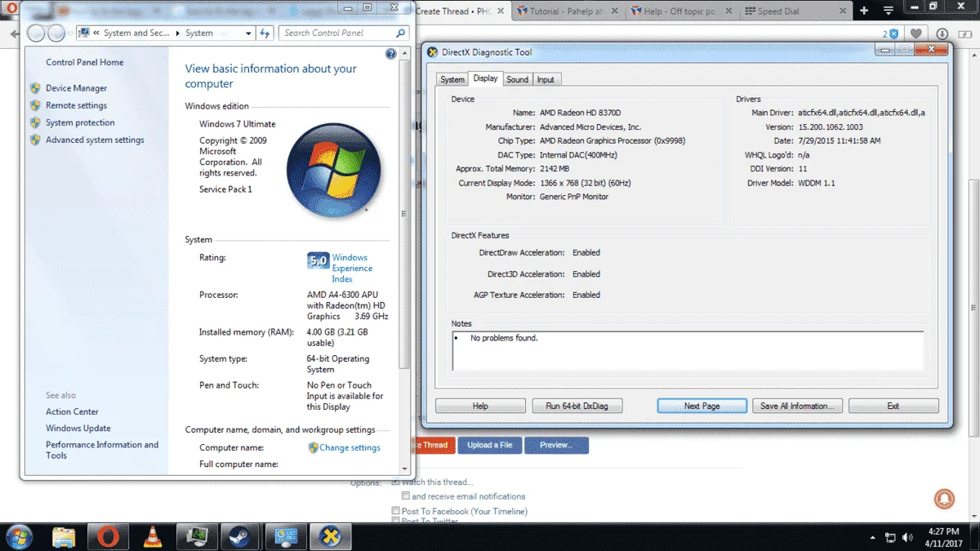Click the Preview... button on the forum page

[556, 445]
